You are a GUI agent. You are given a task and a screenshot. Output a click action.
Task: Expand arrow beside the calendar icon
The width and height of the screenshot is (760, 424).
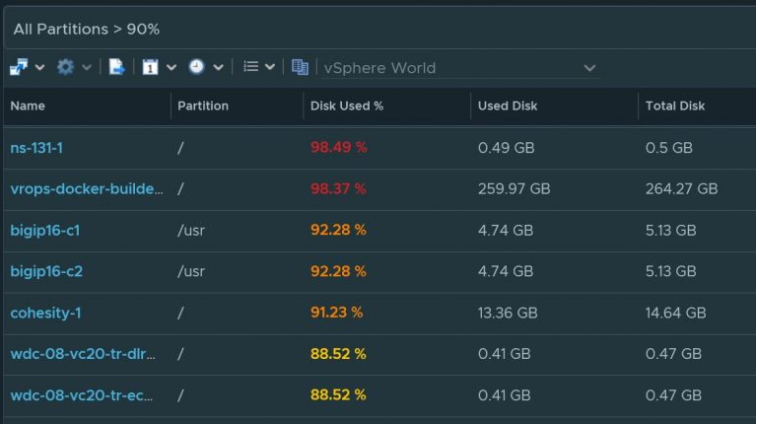click(171, 67)
